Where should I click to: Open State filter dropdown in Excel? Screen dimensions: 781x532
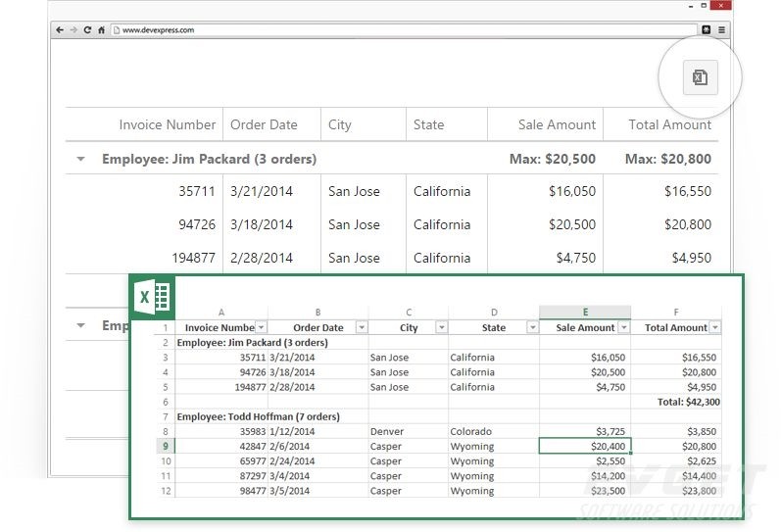click(532, 327)
